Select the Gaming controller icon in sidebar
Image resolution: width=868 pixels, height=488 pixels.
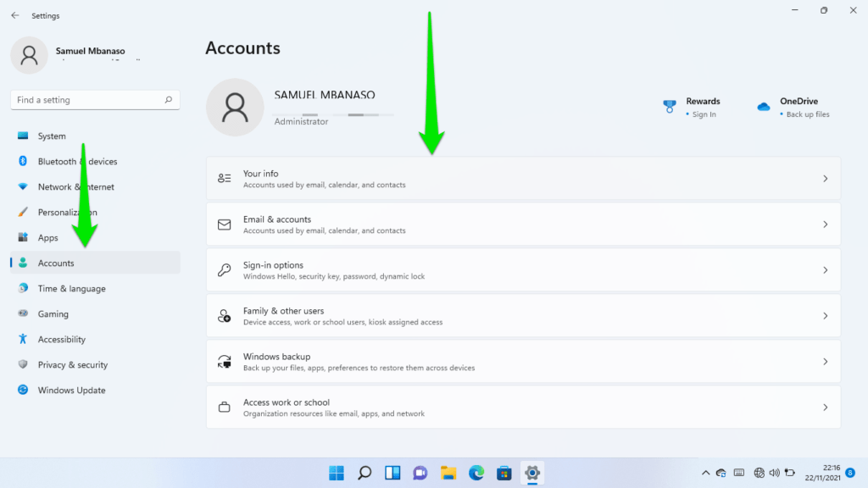coord(22,313)
